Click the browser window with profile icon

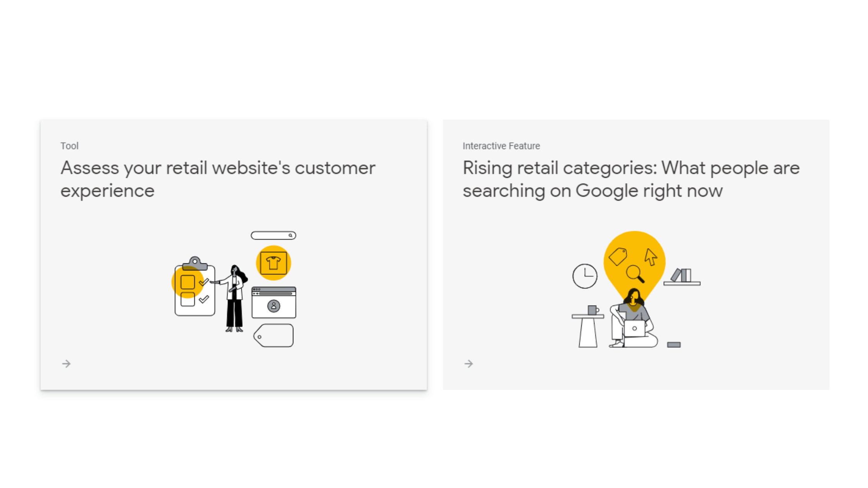coord(274,302)
